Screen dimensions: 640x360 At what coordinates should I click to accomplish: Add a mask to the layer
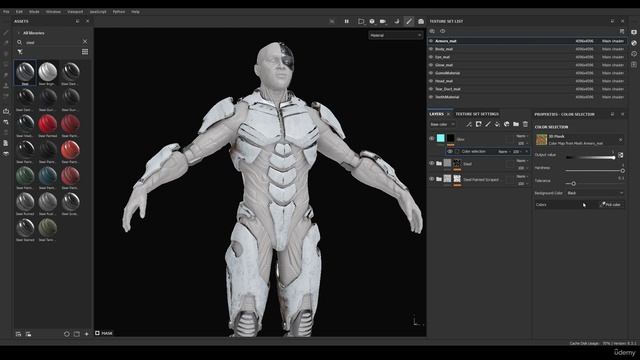478,124
